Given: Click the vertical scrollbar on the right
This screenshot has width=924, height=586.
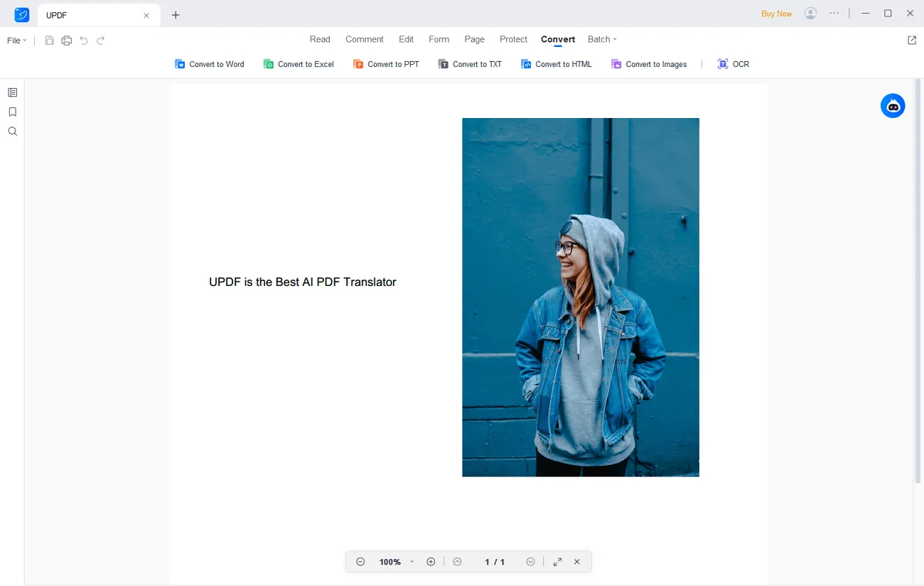Looking at the screenshot, I should (x=918, y=282).
